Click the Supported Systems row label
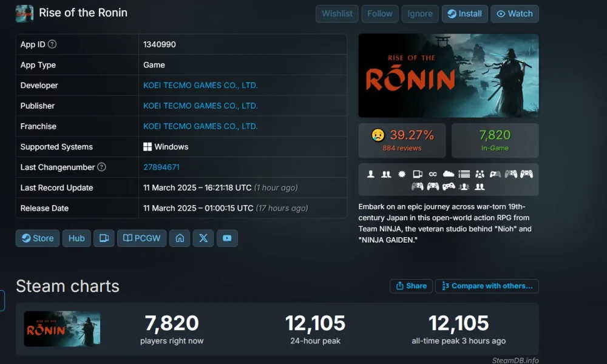 (x=56, y=147)
